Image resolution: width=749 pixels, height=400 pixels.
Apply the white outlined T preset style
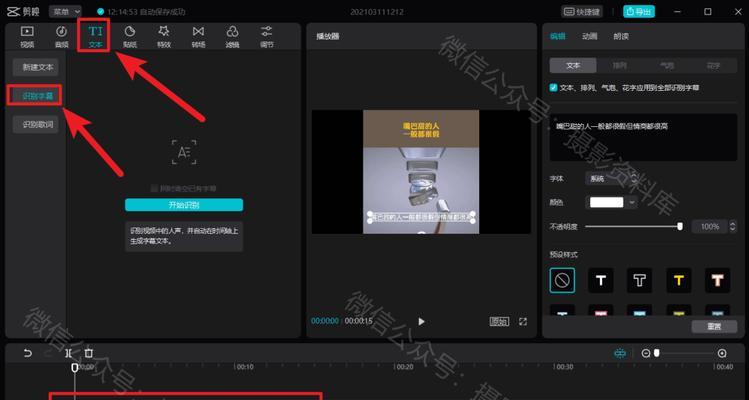tap(640, 280)
